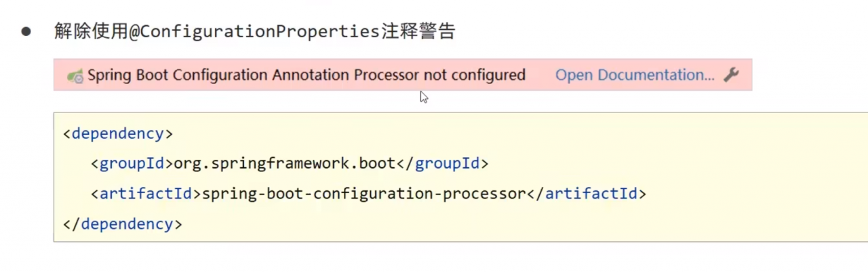Click the Spring Boot leaf icon in warning banner
868x273 pixels.
point(75,76)
